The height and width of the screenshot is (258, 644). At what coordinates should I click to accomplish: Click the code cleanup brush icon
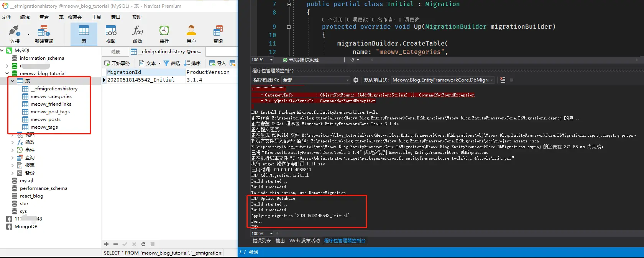353,60
